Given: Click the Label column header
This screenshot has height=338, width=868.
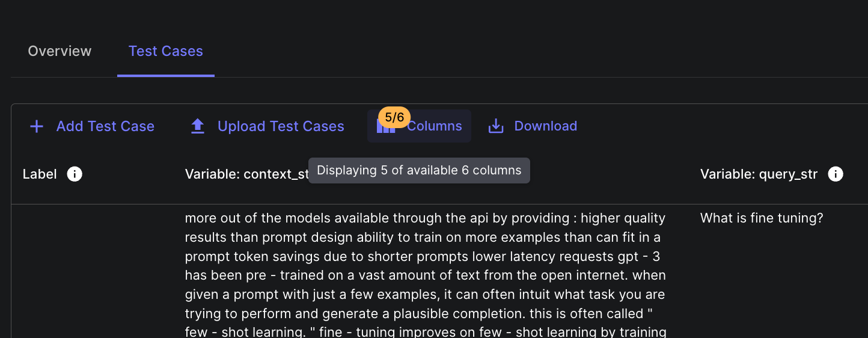Looking at the screenshot, I should coord(40,174).
